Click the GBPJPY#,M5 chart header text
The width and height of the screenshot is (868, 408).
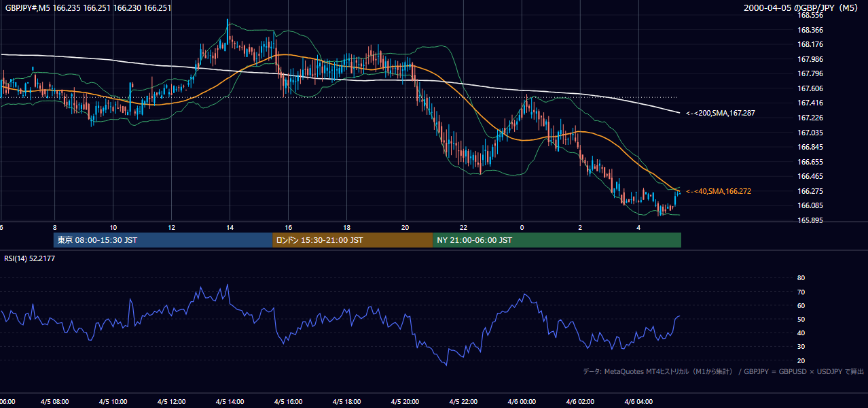[x=88, y=8]
